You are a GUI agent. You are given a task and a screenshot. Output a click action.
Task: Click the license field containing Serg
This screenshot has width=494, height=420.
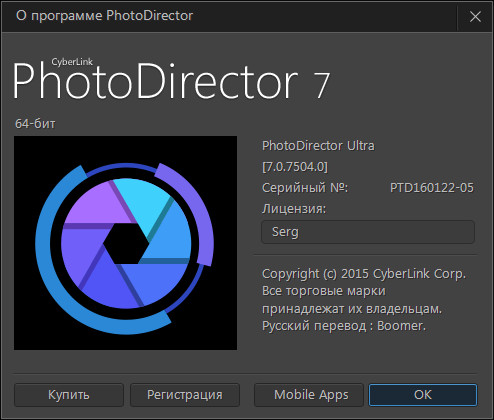coord(368,232)
